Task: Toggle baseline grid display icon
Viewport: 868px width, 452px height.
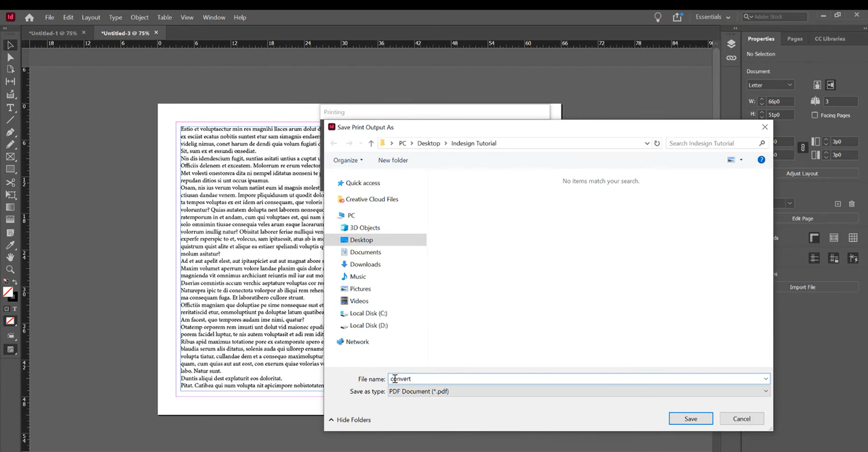Action: click(x=833, y=238)
